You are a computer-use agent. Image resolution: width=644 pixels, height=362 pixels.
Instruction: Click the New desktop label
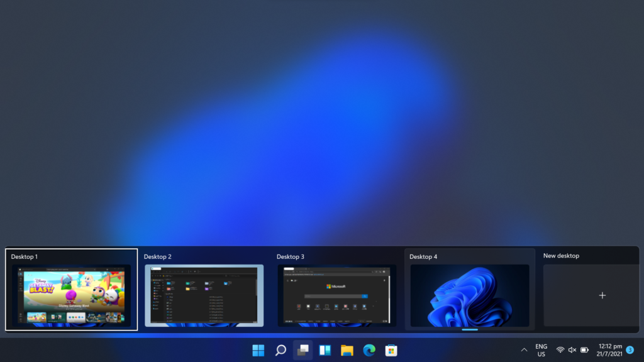[x=561, y=256]
